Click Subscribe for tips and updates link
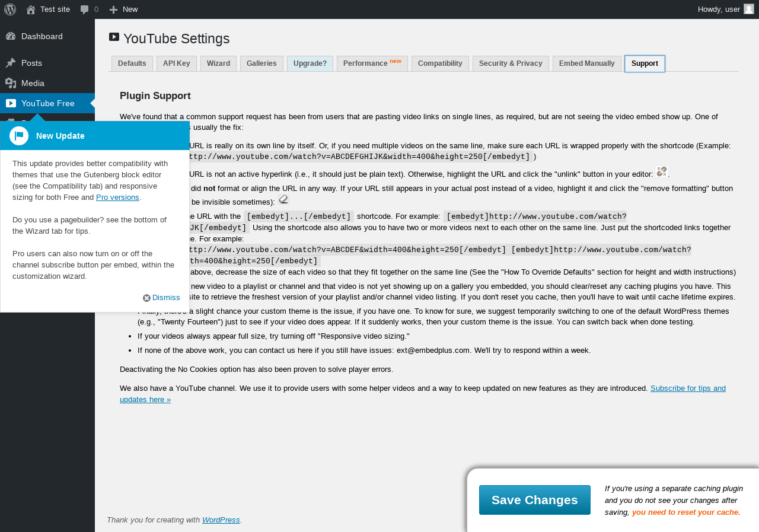759x532 pixels. pos(688,388)
